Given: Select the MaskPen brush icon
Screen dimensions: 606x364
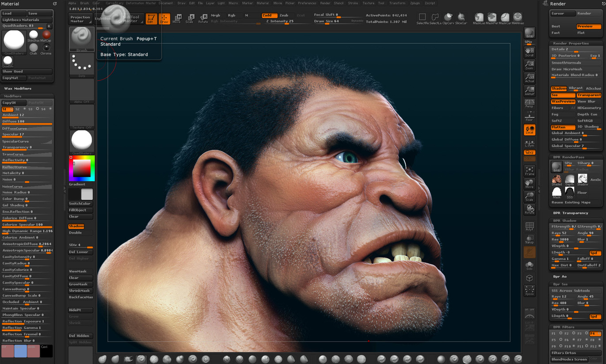Looking at the screenshot, I should [492, 19].
